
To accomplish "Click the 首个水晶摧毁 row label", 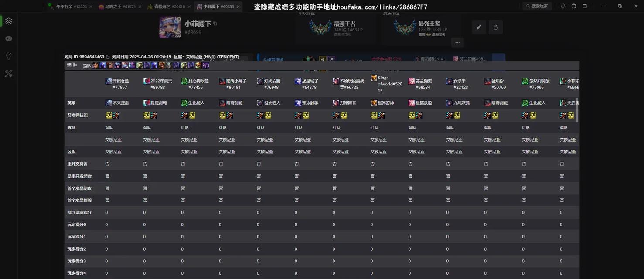I will point(79,201).
